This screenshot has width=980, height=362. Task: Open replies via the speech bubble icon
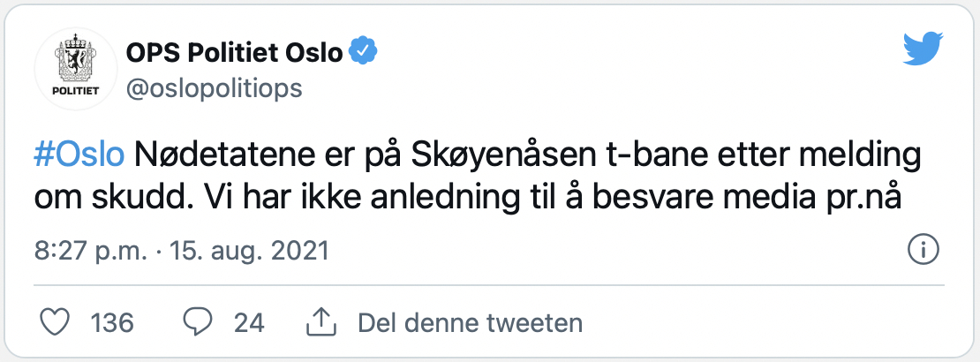[x=198, y=322]
